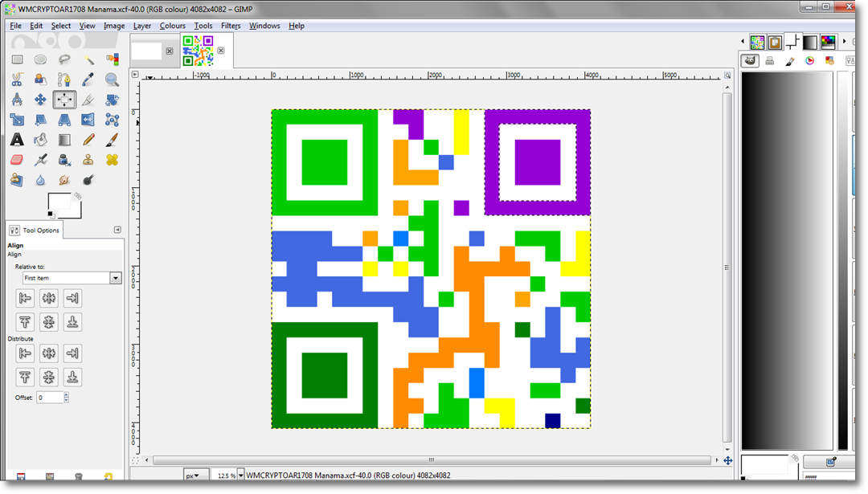Viewport: 868px width, 494px height.
Task: Activate the Foreground Select tool
Action: click(x=40, y=80)
